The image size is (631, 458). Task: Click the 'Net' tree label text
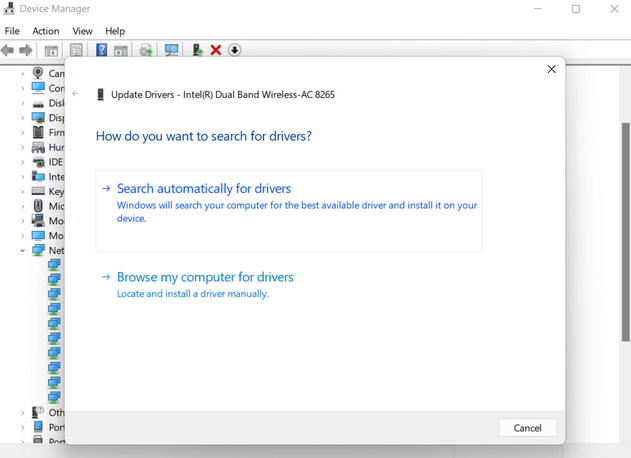(x=56, y=250)
